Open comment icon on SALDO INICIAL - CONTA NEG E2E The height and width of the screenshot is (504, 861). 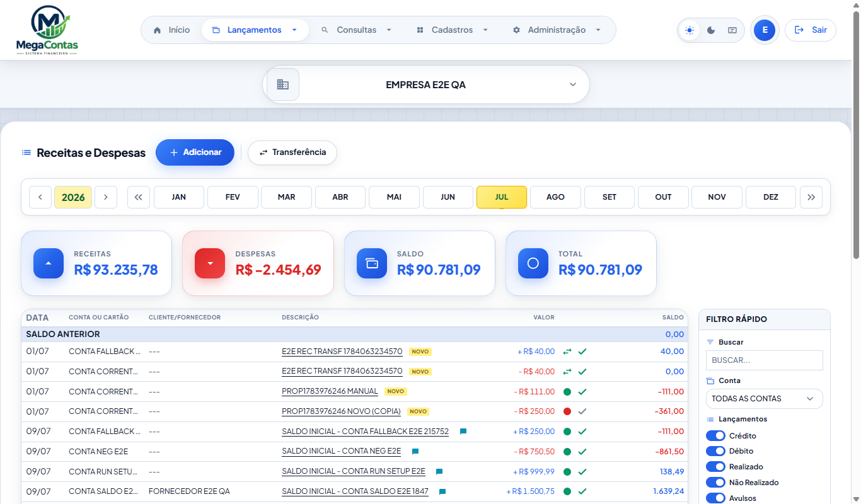point(415,452)
